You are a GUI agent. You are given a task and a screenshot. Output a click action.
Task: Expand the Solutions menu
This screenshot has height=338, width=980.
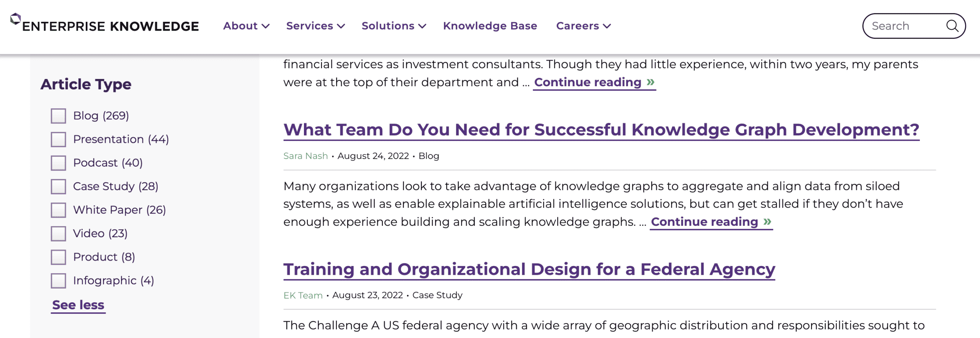point(394,26)
